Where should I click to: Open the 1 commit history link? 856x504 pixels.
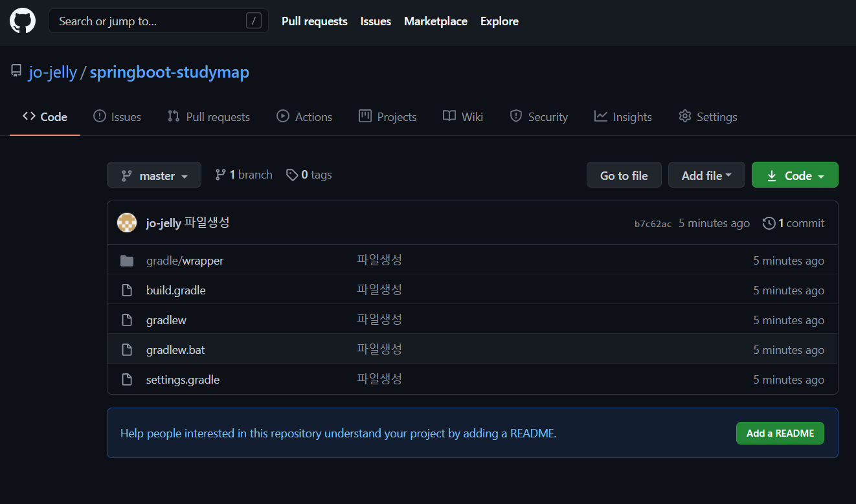tap(794, 223)
